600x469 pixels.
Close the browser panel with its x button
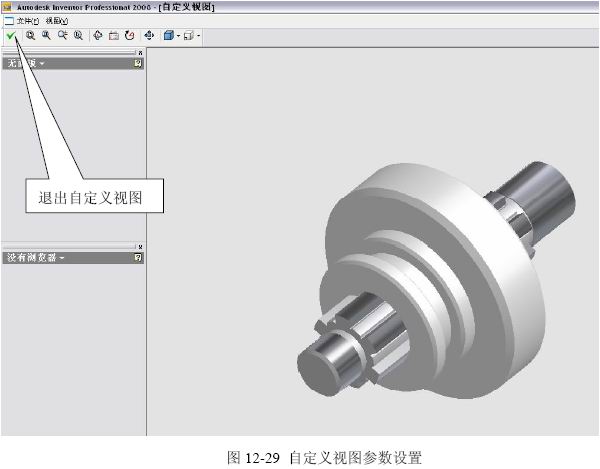[x=140, y=247]
